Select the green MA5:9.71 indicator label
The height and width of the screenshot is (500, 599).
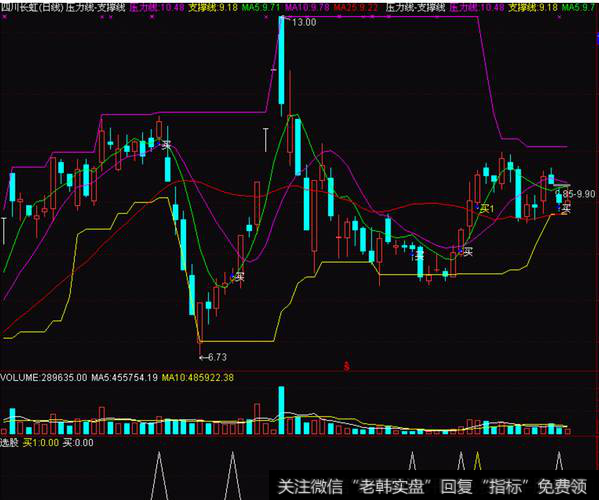click(x=261, y=7)
